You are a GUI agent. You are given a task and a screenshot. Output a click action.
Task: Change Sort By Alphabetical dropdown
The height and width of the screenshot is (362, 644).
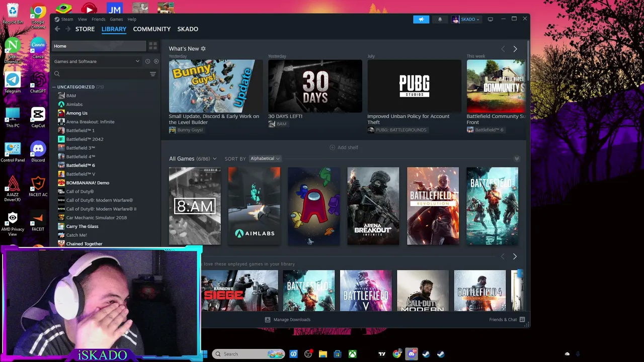(x=265, y=159)
